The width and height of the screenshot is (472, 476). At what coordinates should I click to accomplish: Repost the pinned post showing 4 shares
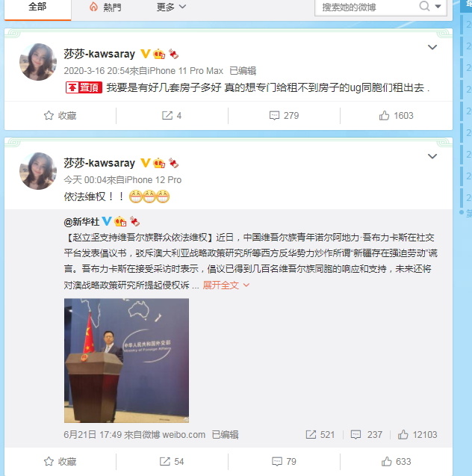[x=172, y=116]
